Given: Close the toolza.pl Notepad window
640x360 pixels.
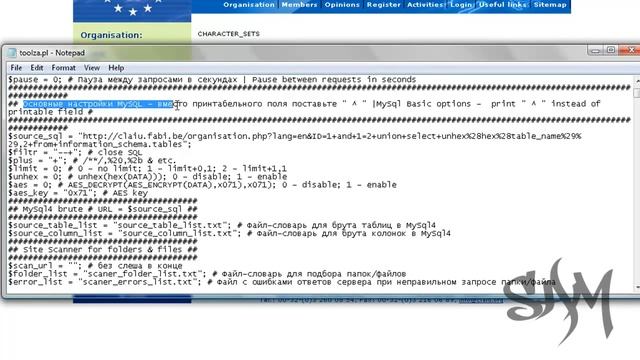Looking at the screenshot, I should pyautogui.click(x=630, y=50).
